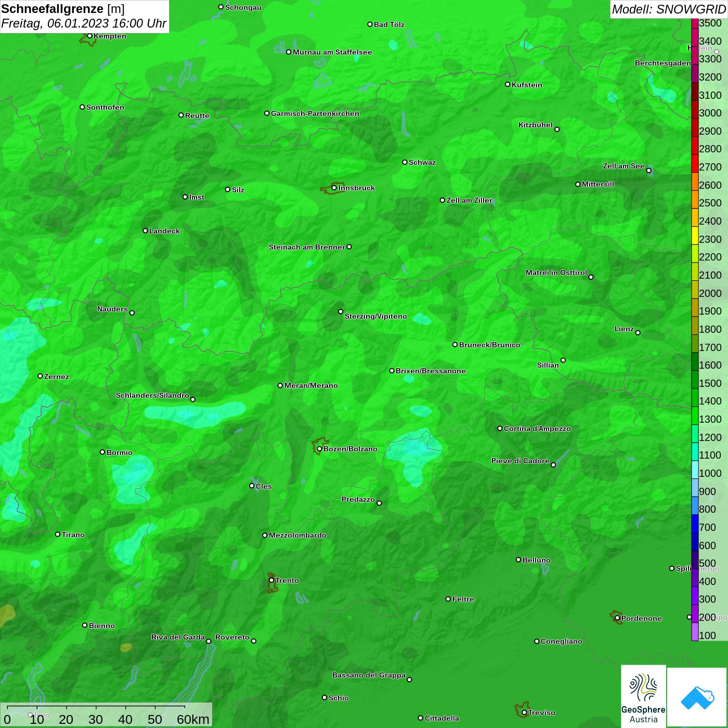728x728 pixels.
Task: Click the Rovereto label
Action: point(232,637)
